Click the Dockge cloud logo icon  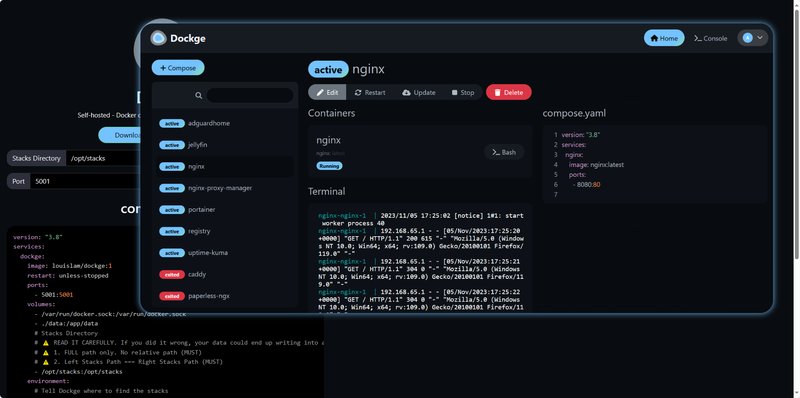(158, 38)
